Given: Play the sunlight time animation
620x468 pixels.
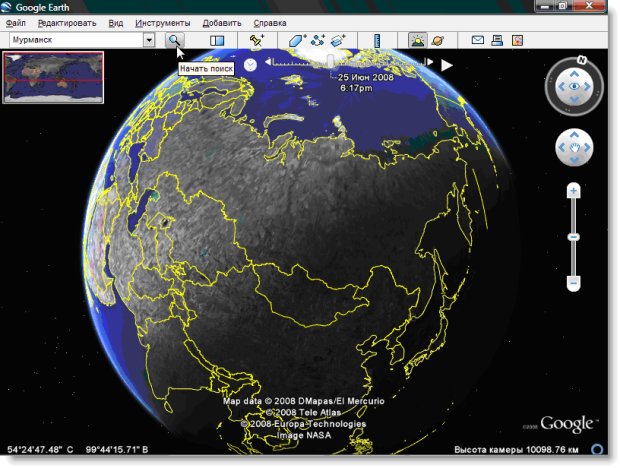Looking at the screenshot, I should click(x=447, y=65).
